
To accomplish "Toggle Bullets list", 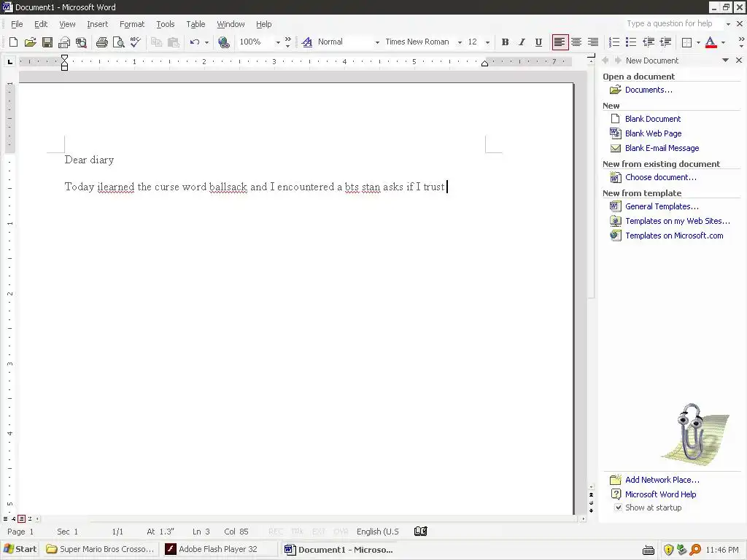I will pos(631,42).
